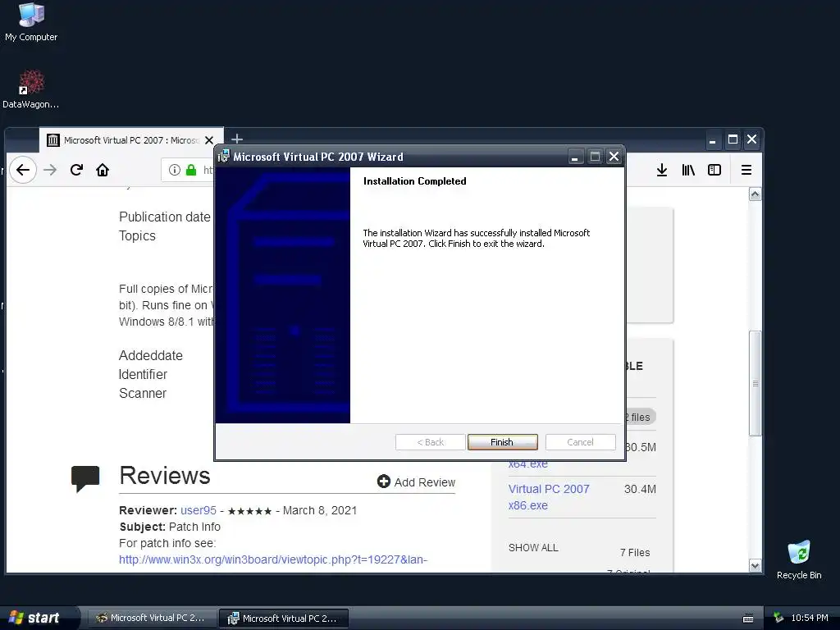Go to the browser home page
Viewport: 840px width, 630px height.
pos(103,170)
